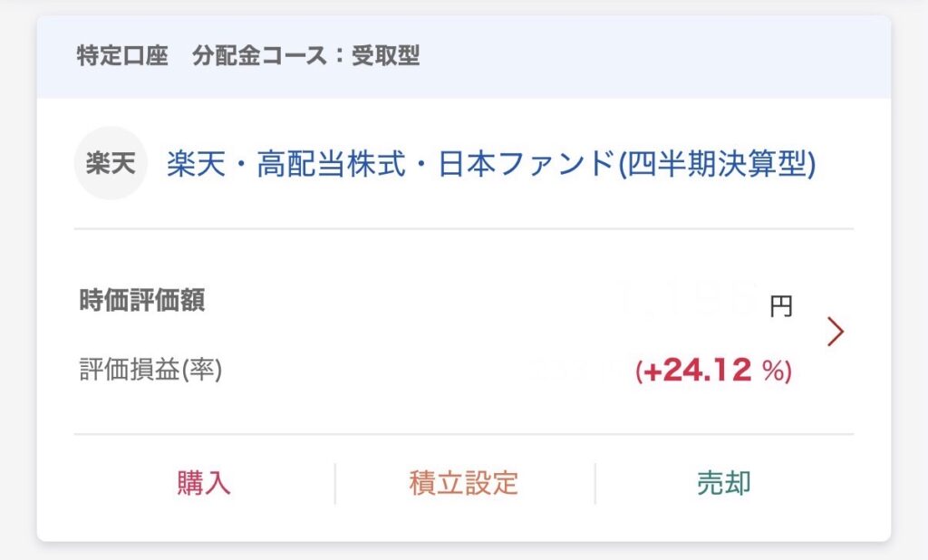
Task: Click the 日本ファンド text in title
Action: pyautogui.click(x=526, y=165)
